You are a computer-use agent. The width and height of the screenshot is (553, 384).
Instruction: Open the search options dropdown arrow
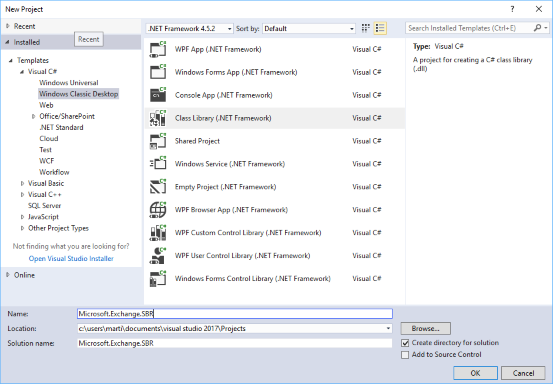click(546, 28)
